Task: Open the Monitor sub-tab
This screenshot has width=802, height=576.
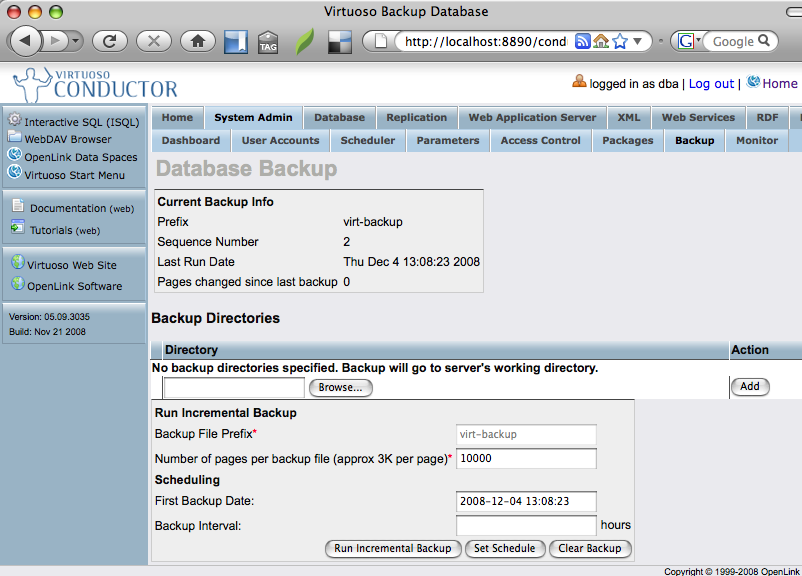Action: (x=757, y=140)
